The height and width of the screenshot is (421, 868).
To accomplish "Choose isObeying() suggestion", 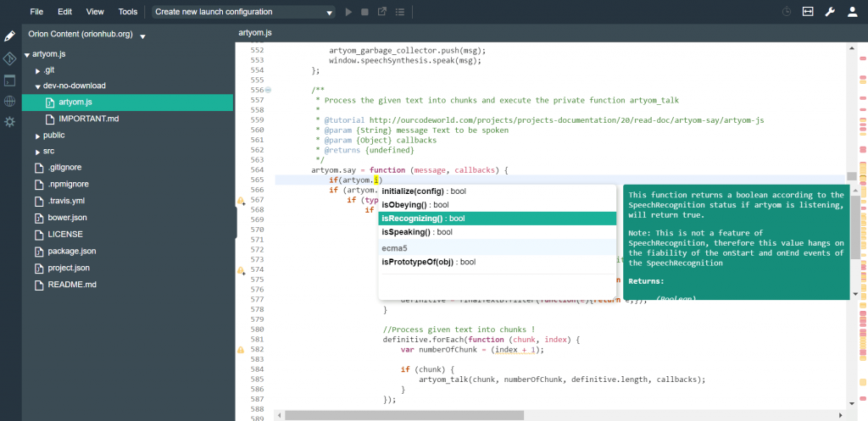I will (x=497, y=205).
